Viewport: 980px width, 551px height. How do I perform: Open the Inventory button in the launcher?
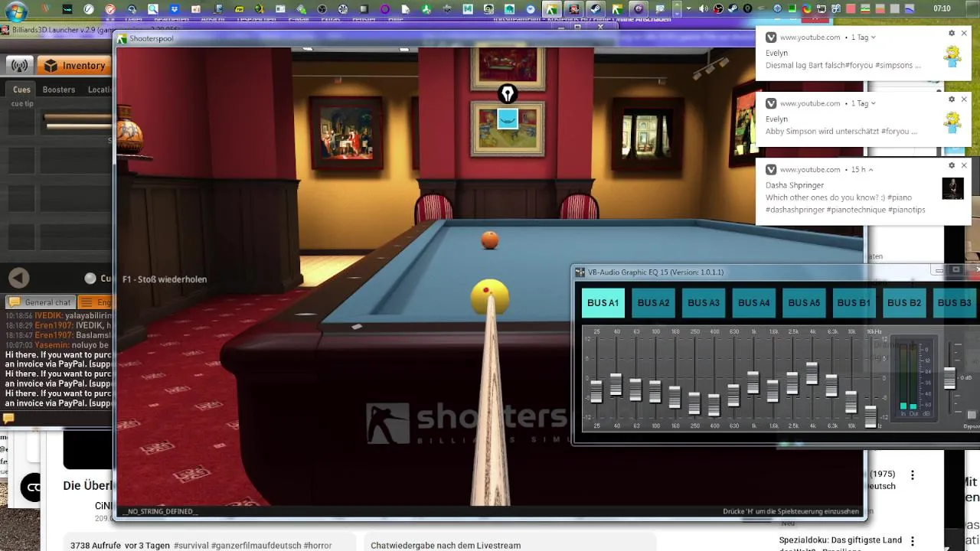(74, 66)
